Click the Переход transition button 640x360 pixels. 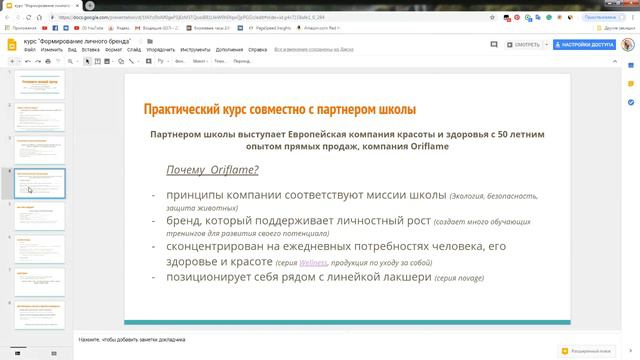coord(242,61)
